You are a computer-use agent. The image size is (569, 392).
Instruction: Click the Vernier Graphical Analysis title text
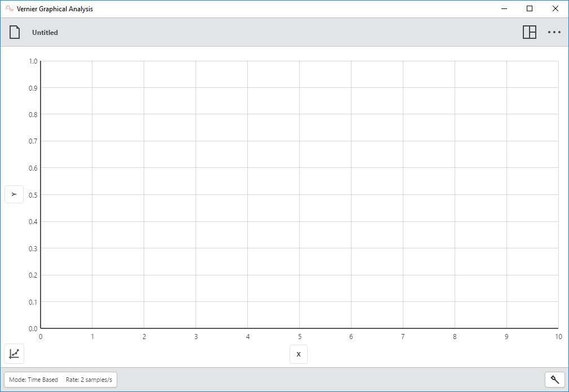(x=54, y=8)
